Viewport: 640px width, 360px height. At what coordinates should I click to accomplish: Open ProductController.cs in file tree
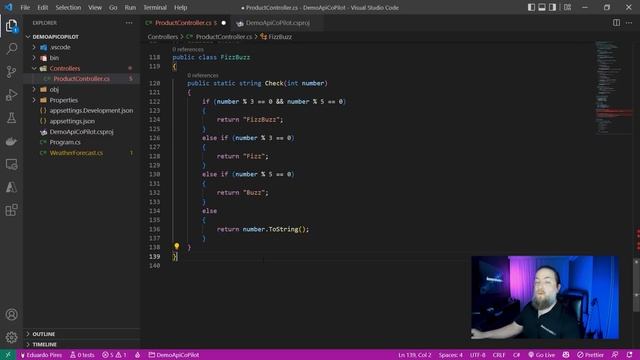(82, 79)
